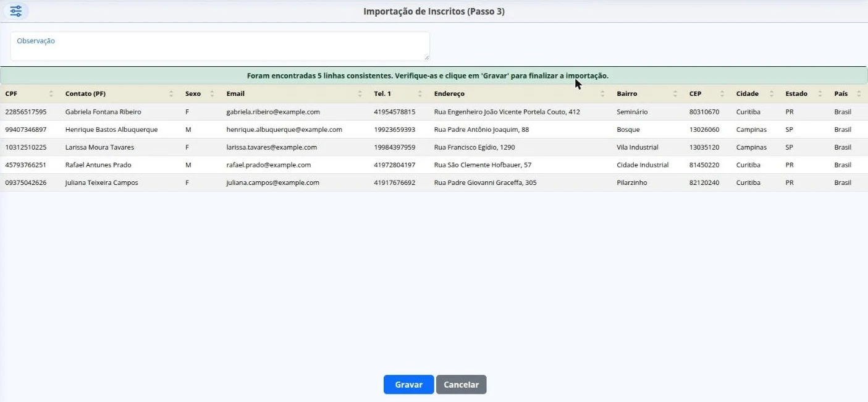Screen dimensions: 868x402
Task: Select address Rua São Clemente Hofbauer, 57
Action: (x=482, y=165)
